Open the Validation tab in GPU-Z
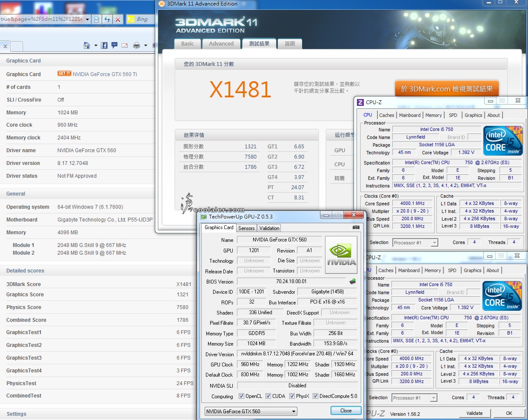 tap(269, 228)
